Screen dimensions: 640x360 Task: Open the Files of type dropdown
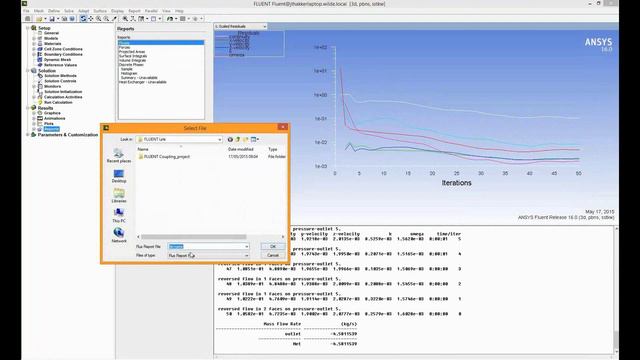(247, 256)
